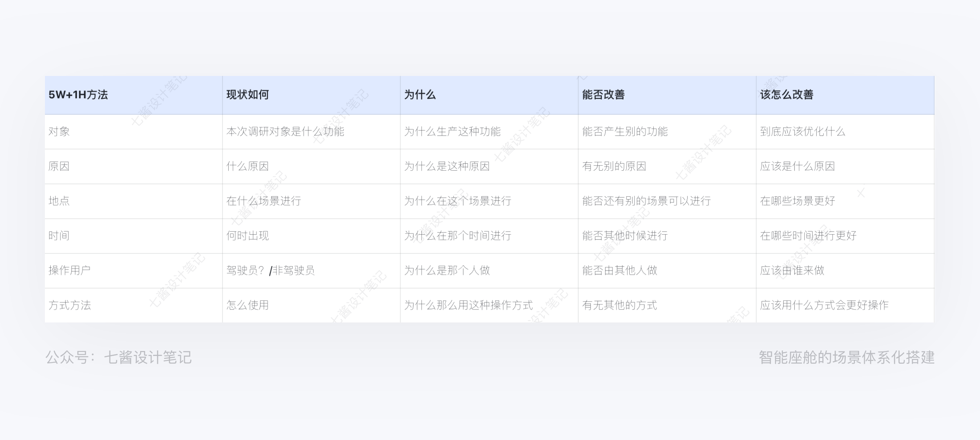
Task: Select the "操作用户" row label
Action: point(134,270)
